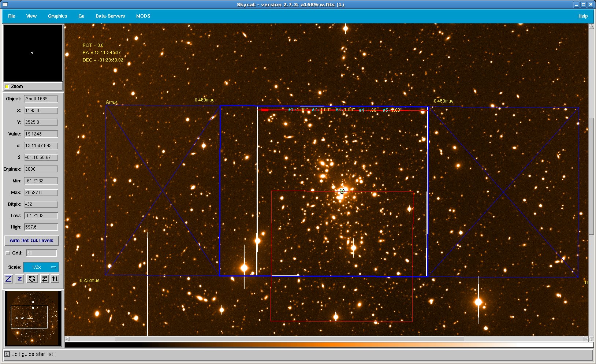
Task: Flip image horizontally with left-right arrows icon
Action: pyautogui.click(x=44, y=279)
